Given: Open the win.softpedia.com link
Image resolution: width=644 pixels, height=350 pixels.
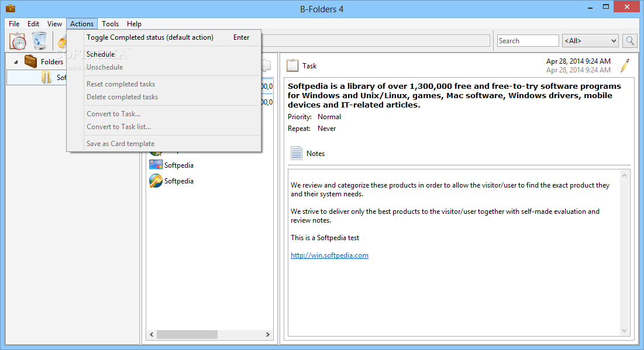Looking at the screenshot, I should pyautogui.click(x=329, y=255).
